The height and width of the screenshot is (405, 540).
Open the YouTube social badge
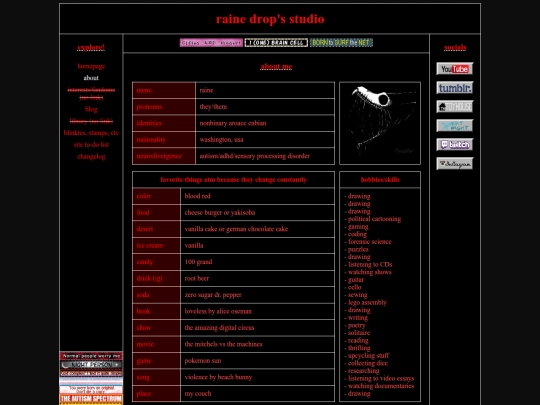(x=455, y=69)
